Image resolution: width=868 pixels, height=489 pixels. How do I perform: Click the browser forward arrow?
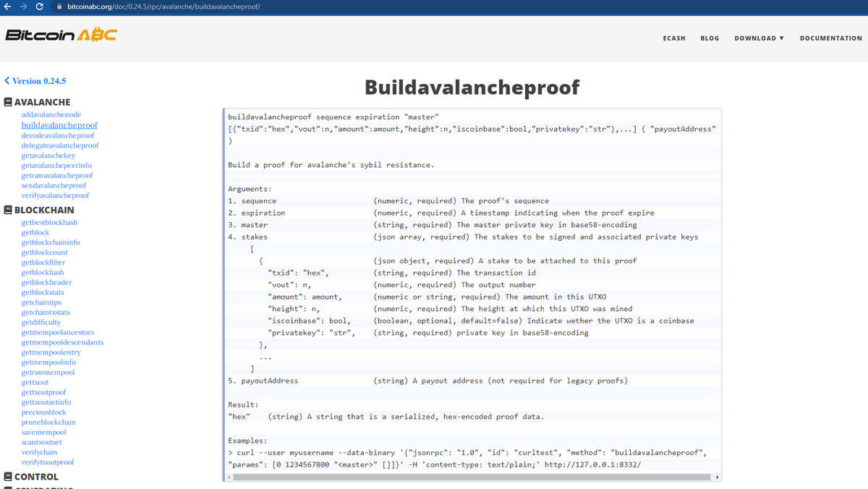click(23, 7)
